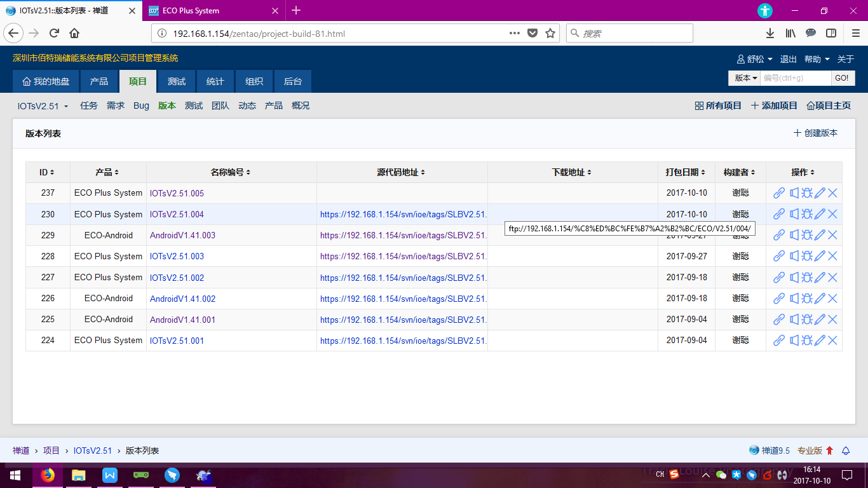868x488 pixels.
Task: Click the 编号 ID search input field
Action: pyautogui.click(x=796, y=78)
